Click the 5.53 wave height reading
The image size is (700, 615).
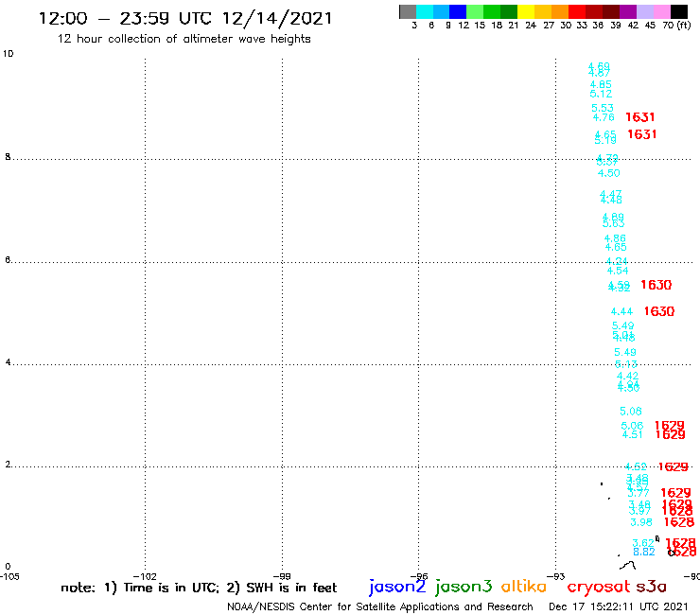tap(603, 108)
